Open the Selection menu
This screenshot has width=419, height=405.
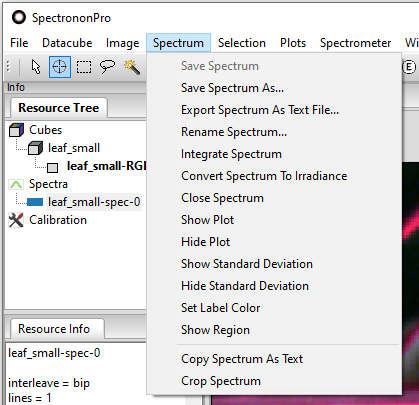(242, 43)
